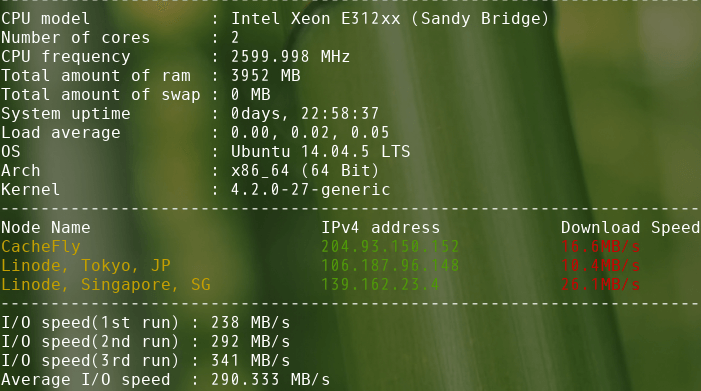Click the 3952 MB ram value

266,76
